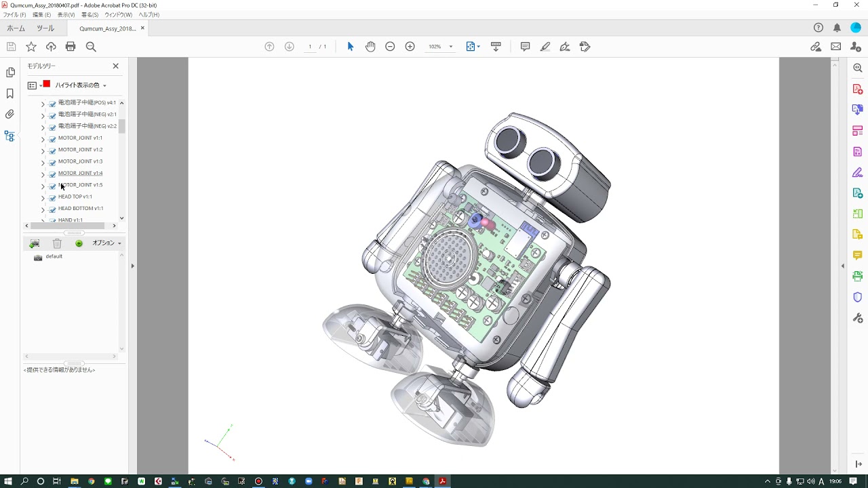Open the yellow comment tool in right pane

click(x=857, y=256)
